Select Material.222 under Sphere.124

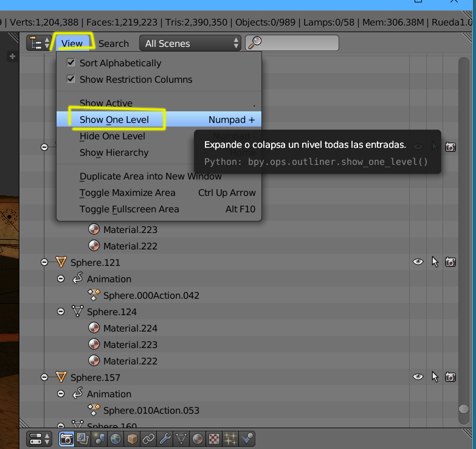(130, 361)
